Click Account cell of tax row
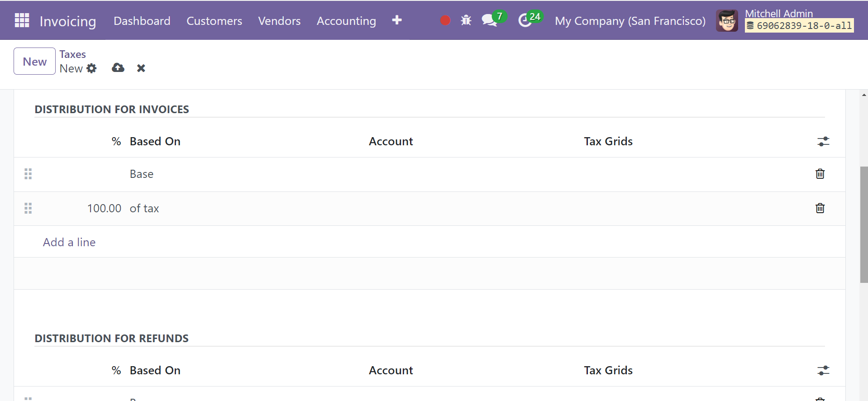This screenshot has width=868, height=401. (472, 208)
